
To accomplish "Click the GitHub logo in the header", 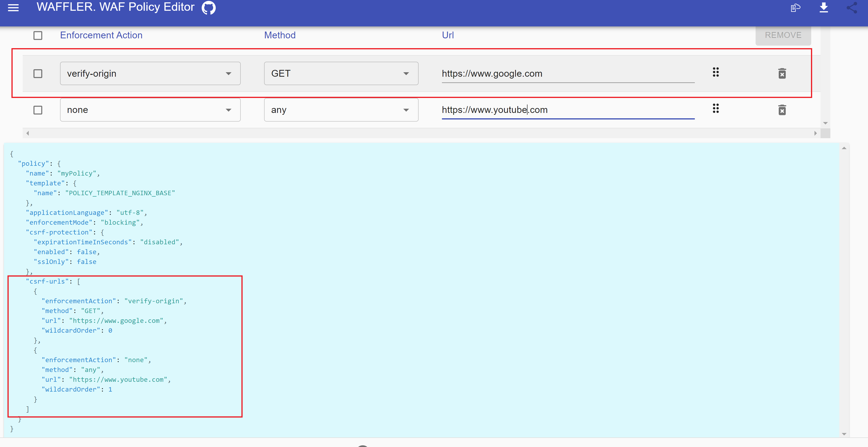I will coord(208,8).
